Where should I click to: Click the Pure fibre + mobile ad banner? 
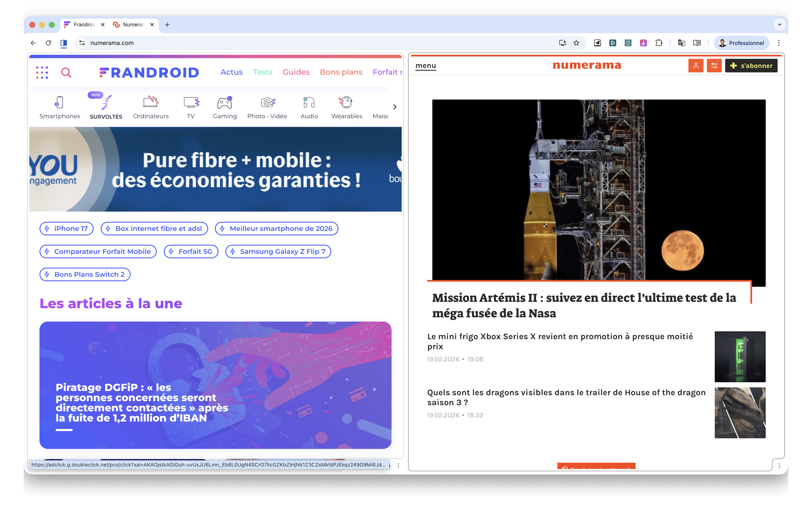click(215, 169)
